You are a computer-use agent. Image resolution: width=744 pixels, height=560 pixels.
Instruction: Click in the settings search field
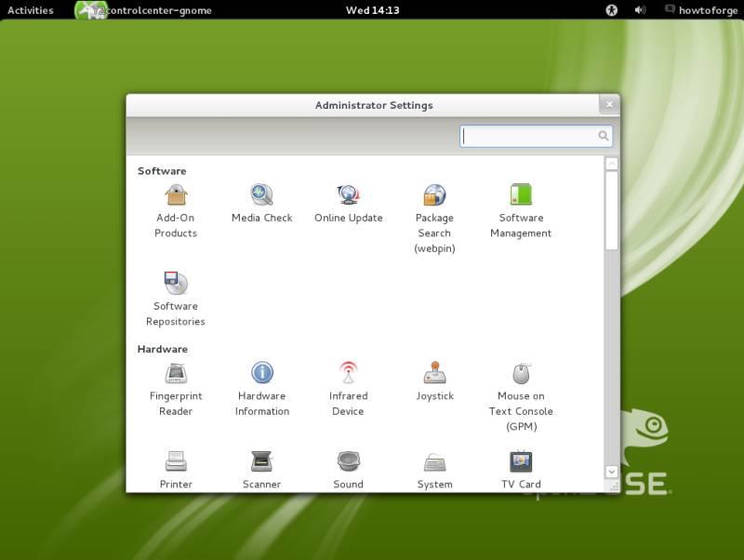point(537,136)
